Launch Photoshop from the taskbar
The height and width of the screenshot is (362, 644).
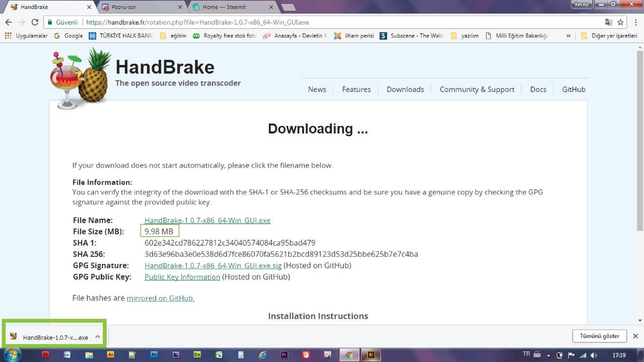154,354
